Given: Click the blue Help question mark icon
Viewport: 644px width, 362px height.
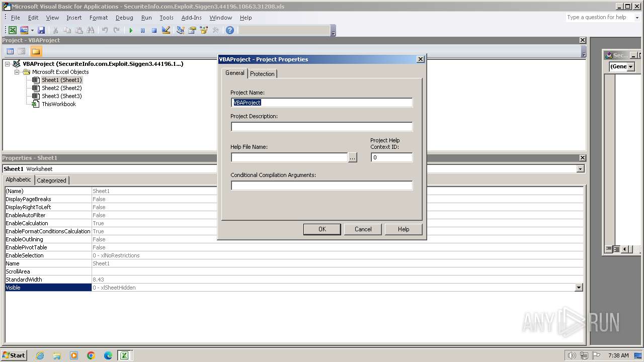Looking at the screenshot, I should click(x=230, y=31).
